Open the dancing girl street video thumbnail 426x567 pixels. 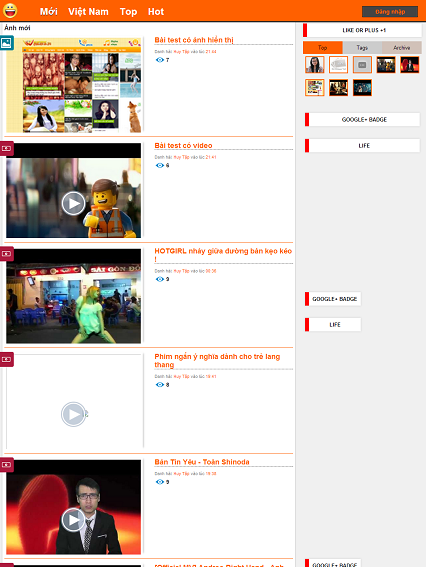(x=73, y=296)
